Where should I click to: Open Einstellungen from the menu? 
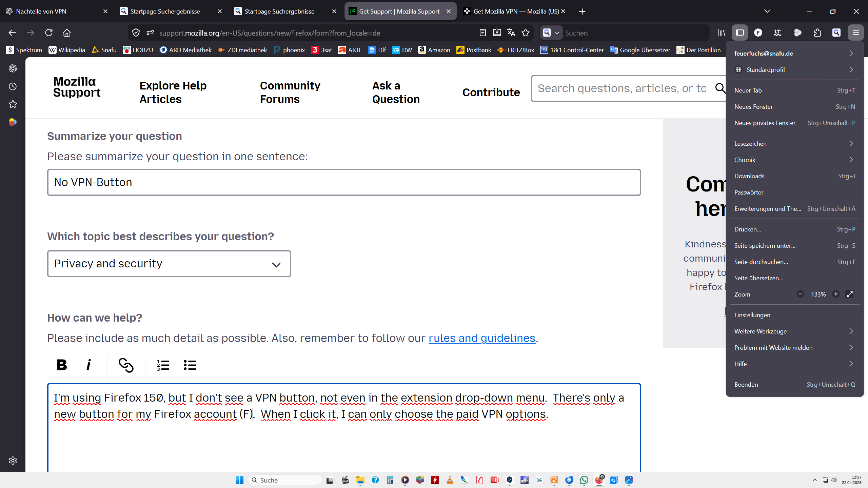[752, 315]
